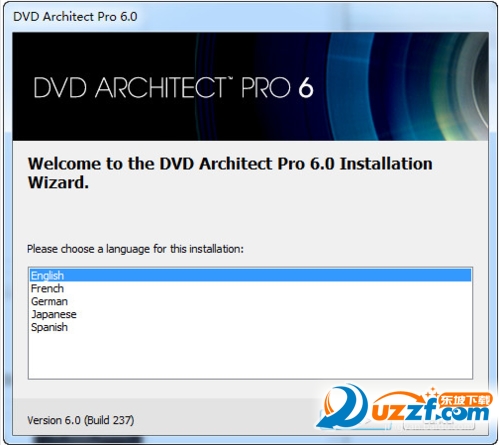Screen dimensions: 500x445
Task: Select Japanese in the language list
Action: pyautogui.click(x=250, y=314)
